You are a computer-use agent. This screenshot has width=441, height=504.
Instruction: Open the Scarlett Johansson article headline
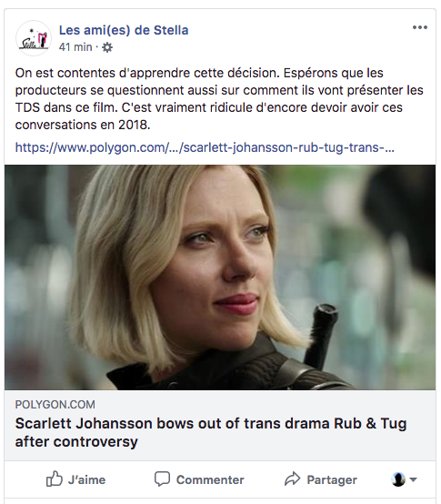211,432
